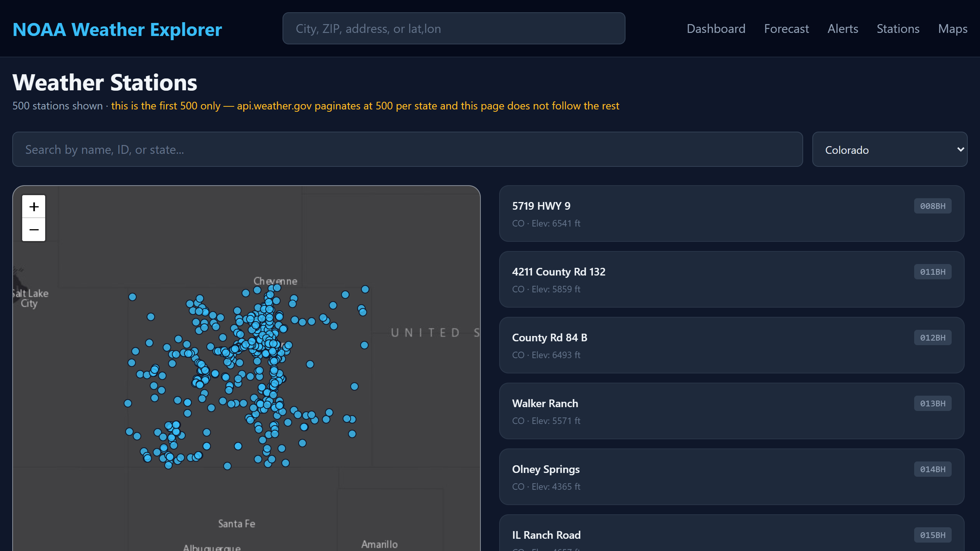Click the 011BH station ID badge
The image size is (980, 551).
pos(933,272)
